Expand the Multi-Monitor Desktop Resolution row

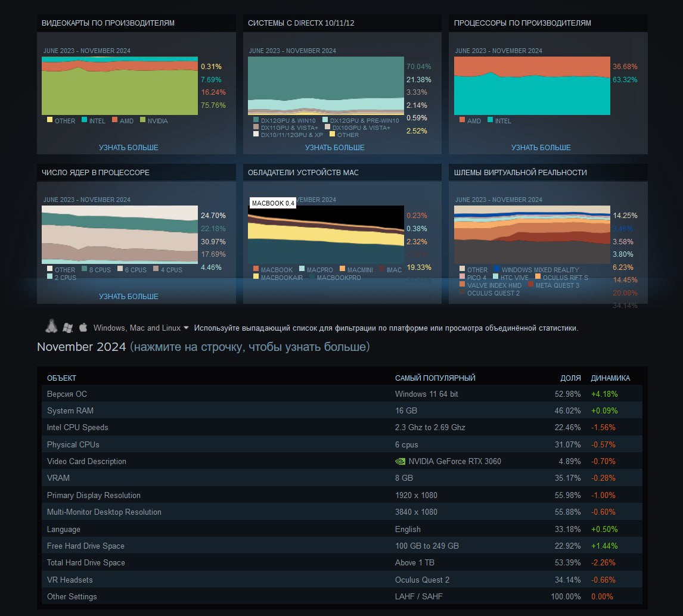(342, 512)
